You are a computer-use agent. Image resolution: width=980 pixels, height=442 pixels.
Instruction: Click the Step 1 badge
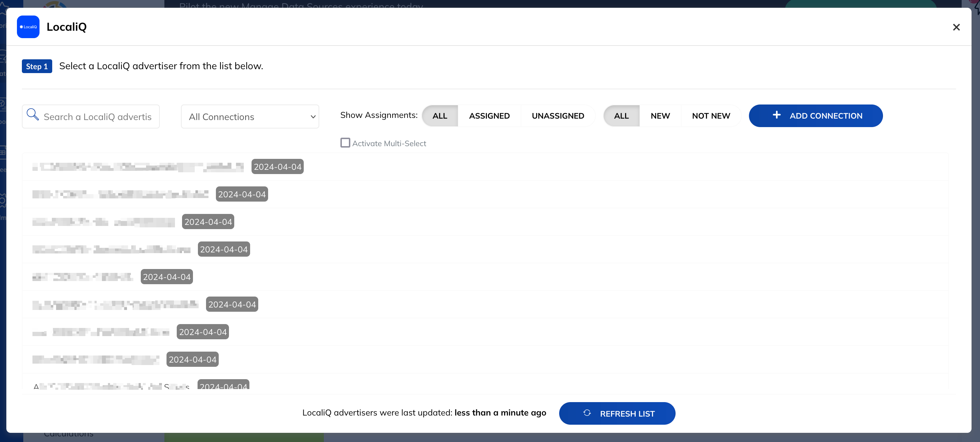click(x=37, y=66)
